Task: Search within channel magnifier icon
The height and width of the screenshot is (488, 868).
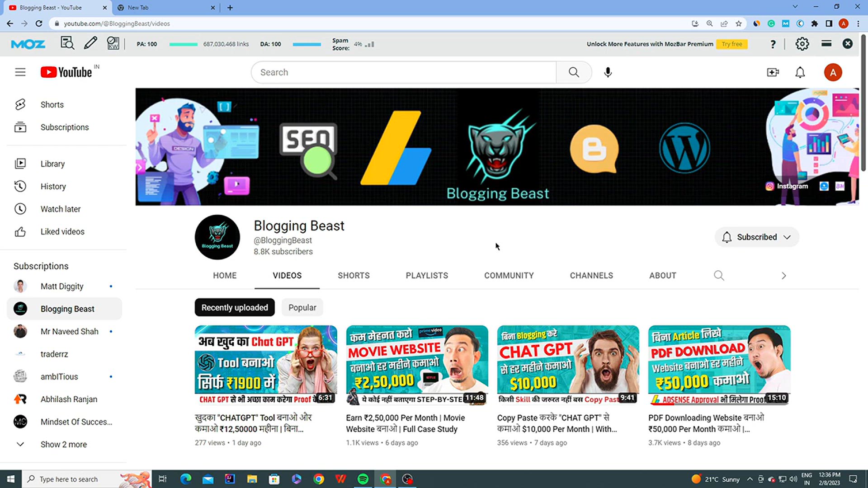Action: (719, 276)
